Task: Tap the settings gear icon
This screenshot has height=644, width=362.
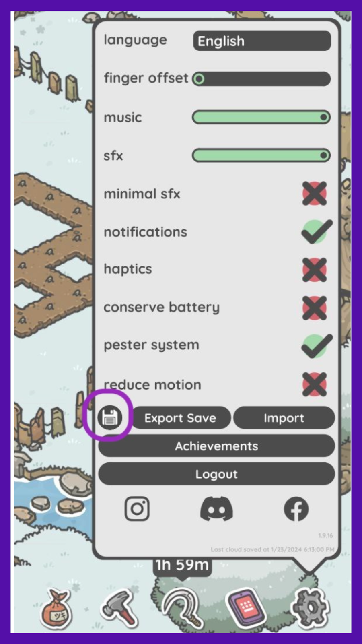Action: (310, 607)
